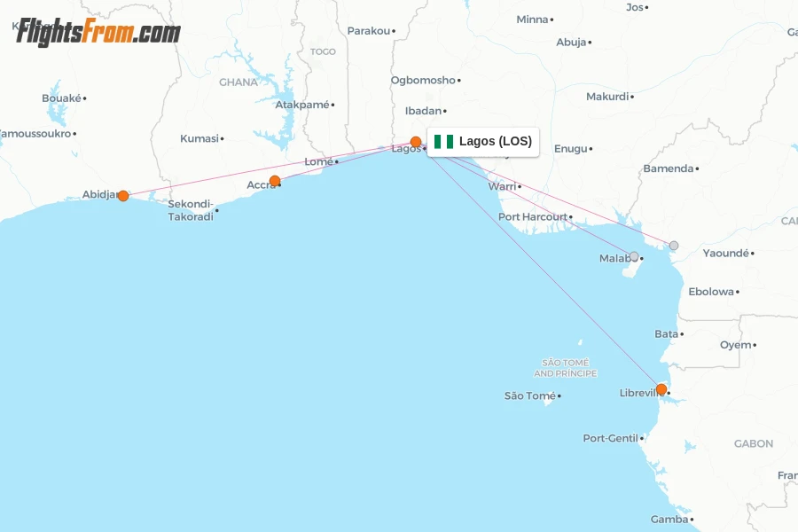Image resolution: width=798 pixels, height=532 pixels.
Task: Click the Oyem city label
Action: (735, 345)
